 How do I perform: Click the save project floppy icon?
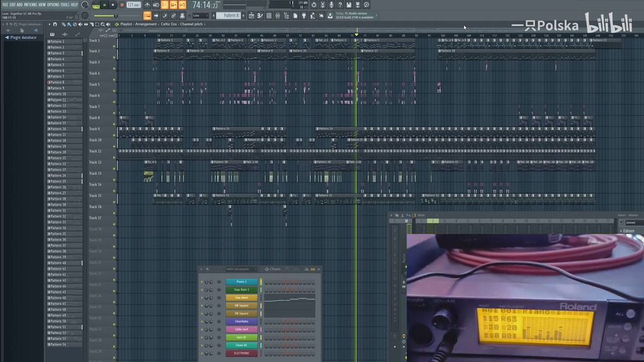click(349, 5)
